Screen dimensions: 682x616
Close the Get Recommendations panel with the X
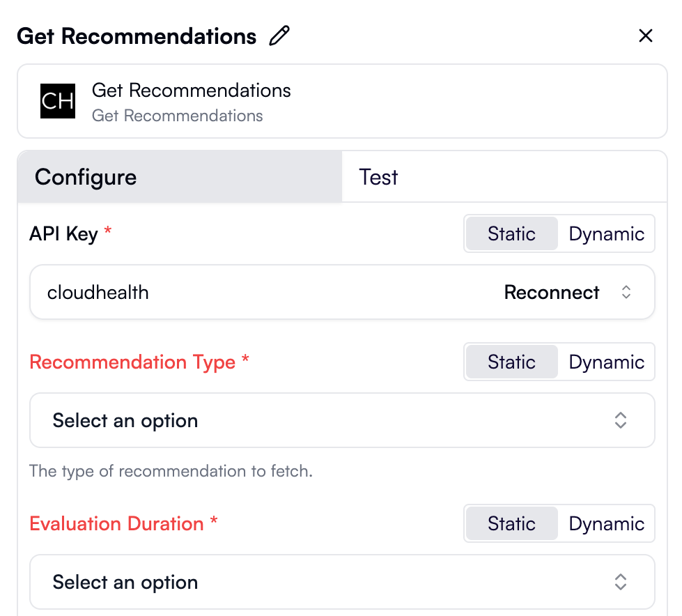[x=645, y=36]
